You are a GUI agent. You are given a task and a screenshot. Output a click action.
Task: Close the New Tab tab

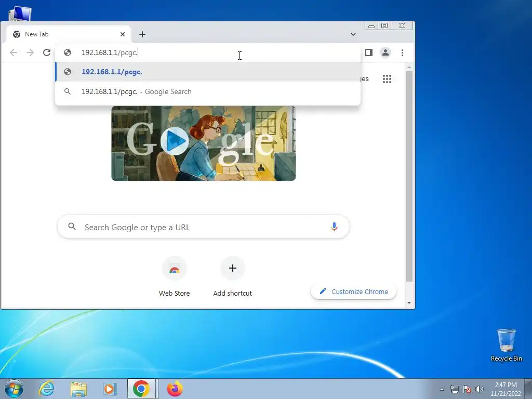[123, 34]
